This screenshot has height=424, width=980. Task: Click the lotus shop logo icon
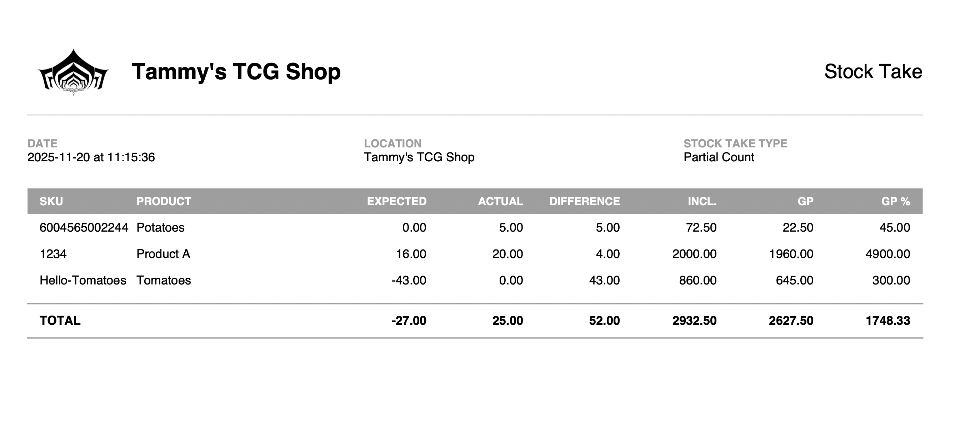pyautogui.click(x=74, y=72)
